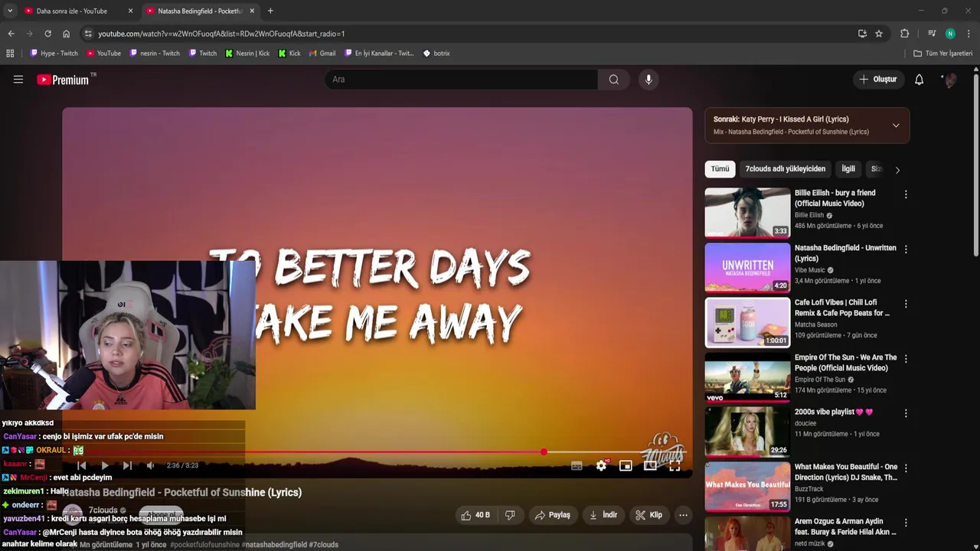Click the progress bar playhead dot
Viewport: 980px width, 551px height.
click(544, 452)
